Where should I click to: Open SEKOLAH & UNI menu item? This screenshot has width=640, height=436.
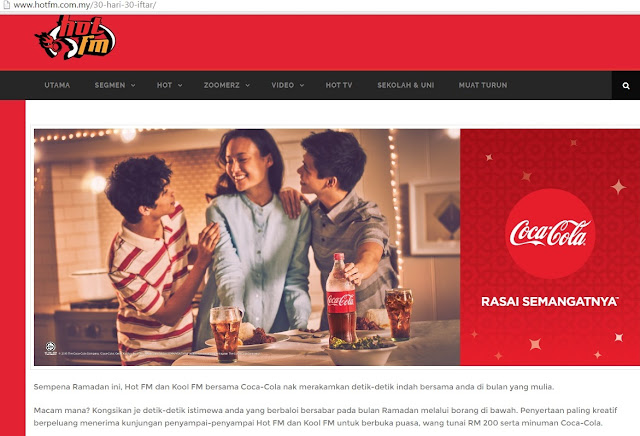(x=405, y=85)
